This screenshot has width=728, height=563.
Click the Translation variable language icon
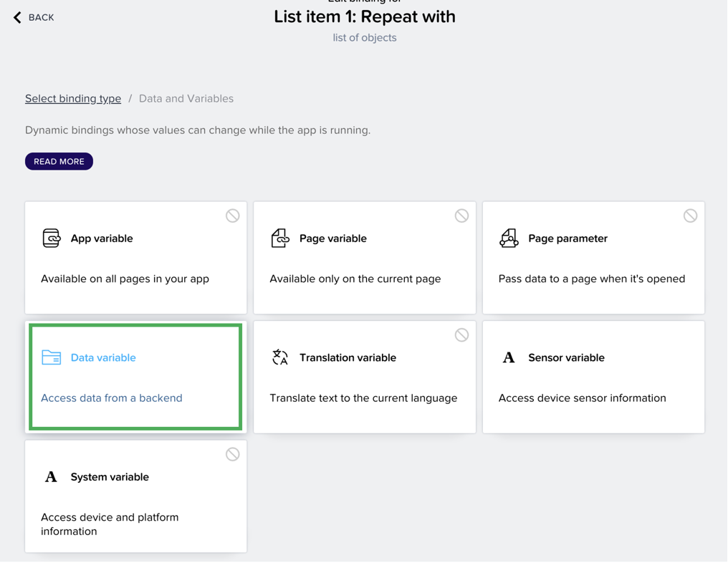(279, 357)
